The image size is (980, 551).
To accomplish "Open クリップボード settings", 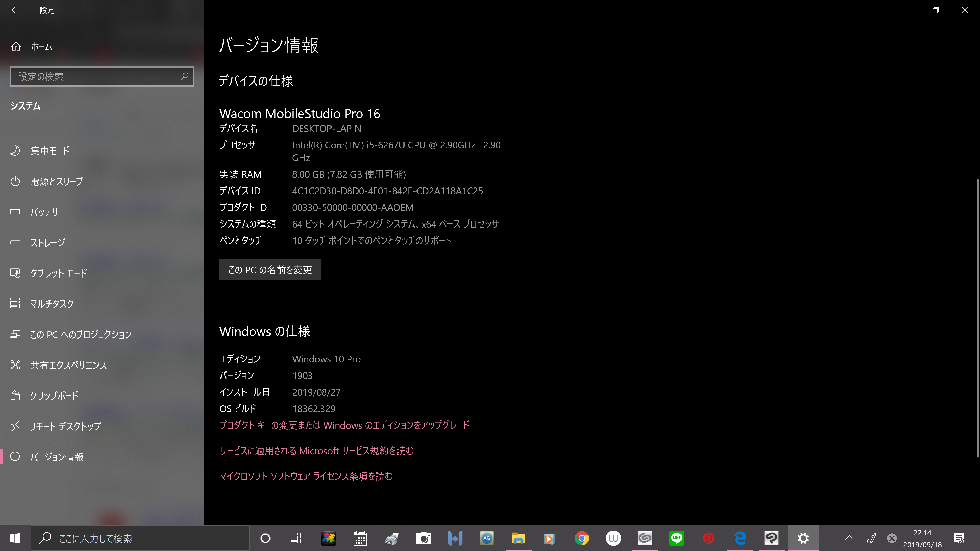I will point(54,395).
